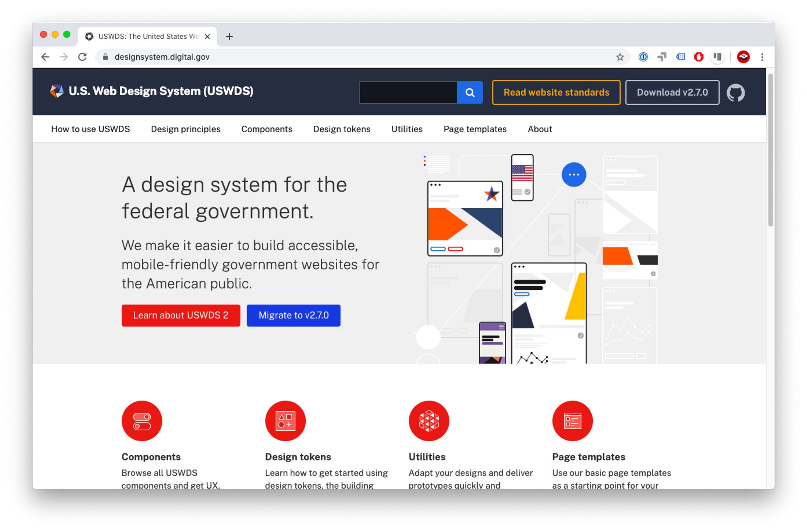Click the blue tag extension icon
807x532 pixels.
pyautogui.click(x=680, y=57)
